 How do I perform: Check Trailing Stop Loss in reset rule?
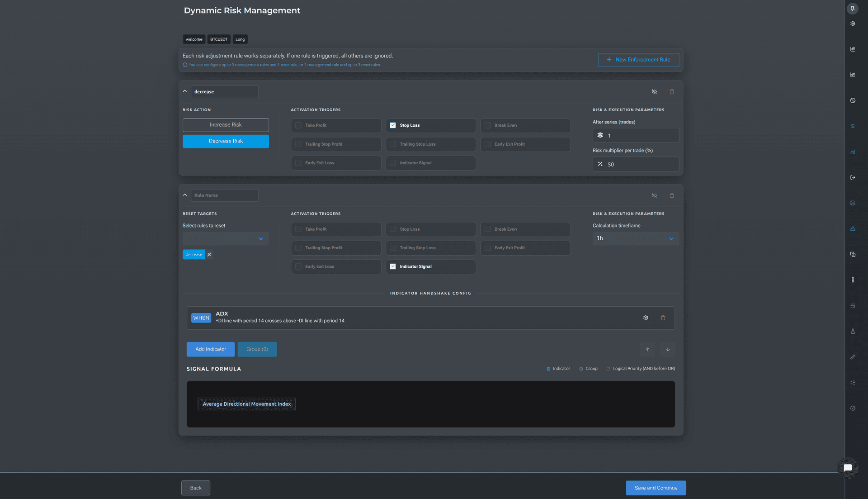[393, 248]
